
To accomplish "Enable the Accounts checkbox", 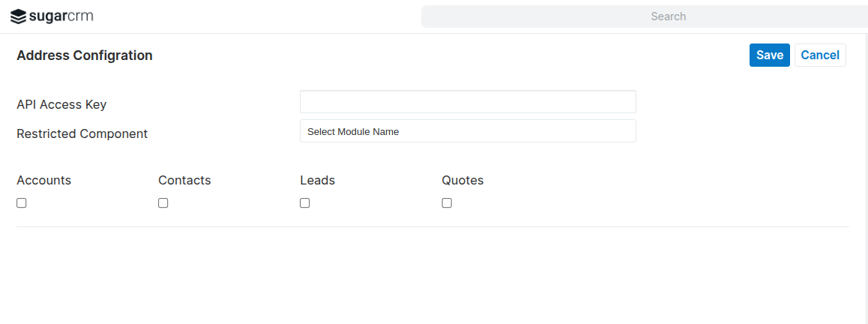I will 22,203.
